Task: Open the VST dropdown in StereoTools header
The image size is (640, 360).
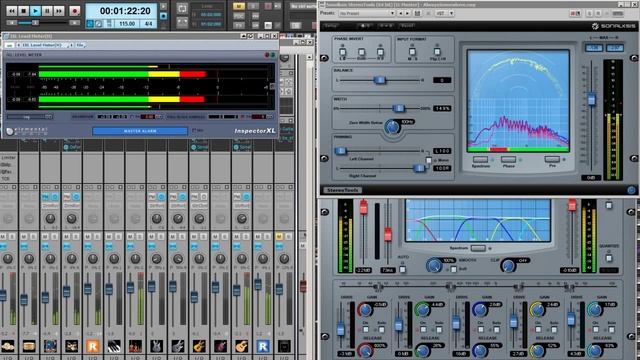Action: pos(444,13)
